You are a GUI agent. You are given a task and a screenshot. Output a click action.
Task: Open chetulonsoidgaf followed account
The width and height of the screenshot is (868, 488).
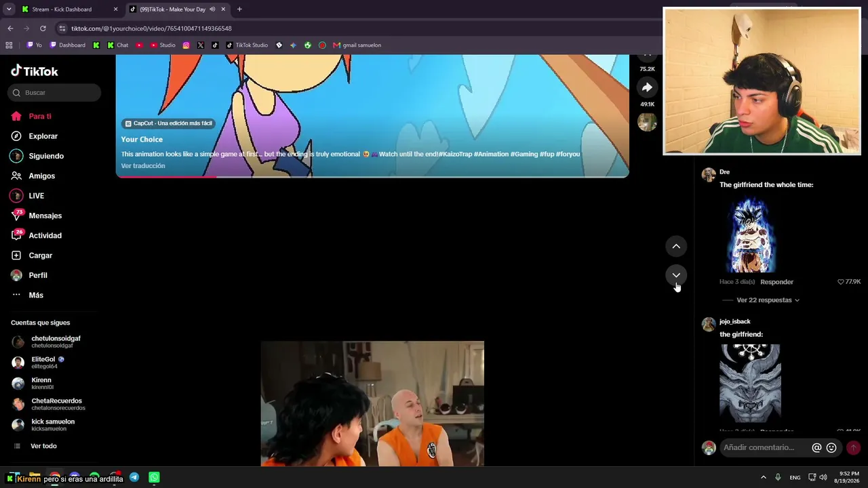[46, 342]
